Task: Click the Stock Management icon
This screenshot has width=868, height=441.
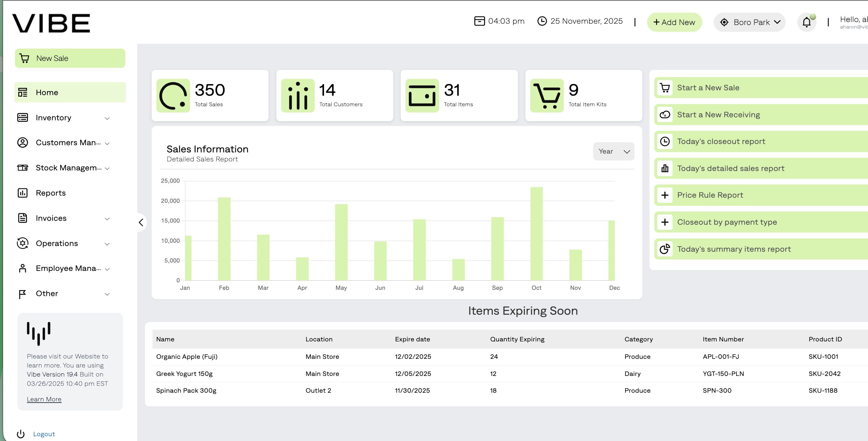Action: point(22,168)
